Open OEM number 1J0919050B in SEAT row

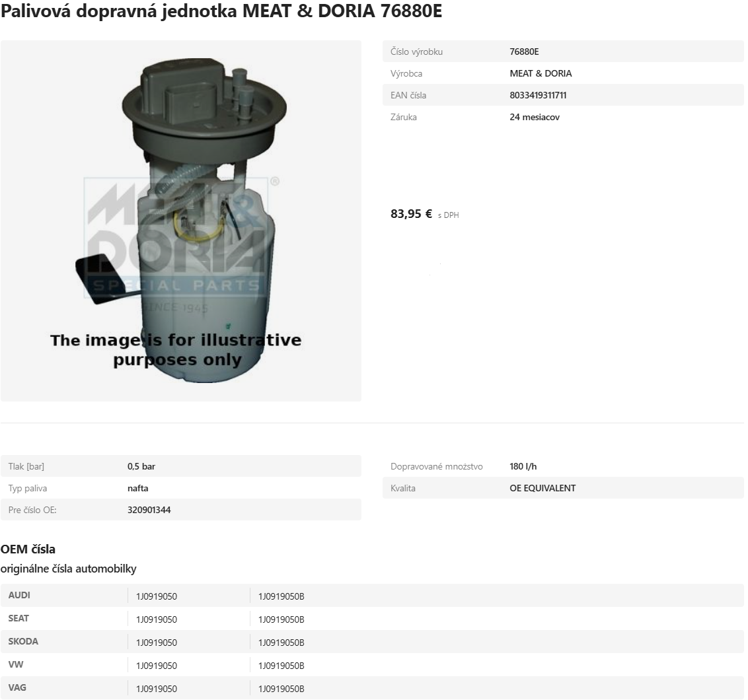coord(281,619)
